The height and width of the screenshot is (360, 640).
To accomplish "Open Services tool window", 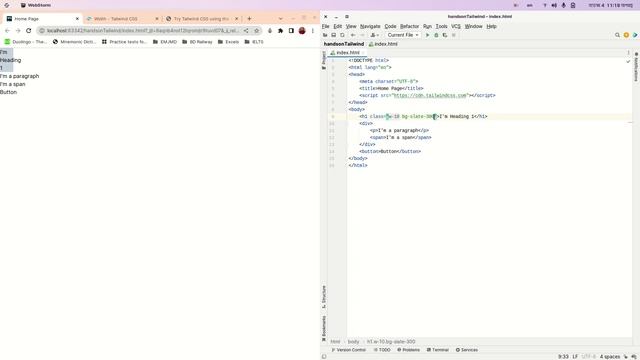I will 467,350.
